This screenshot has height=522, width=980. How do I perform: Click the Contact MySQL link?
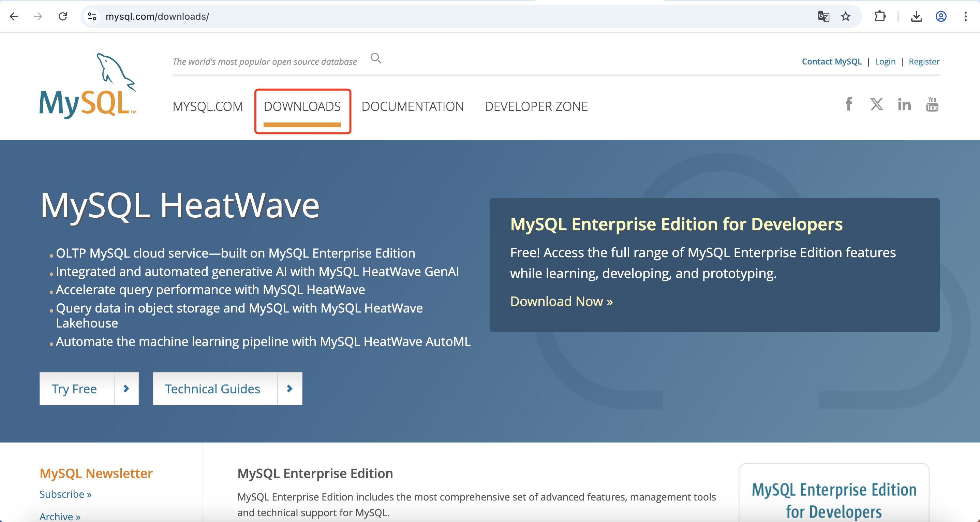click(832, 62)
